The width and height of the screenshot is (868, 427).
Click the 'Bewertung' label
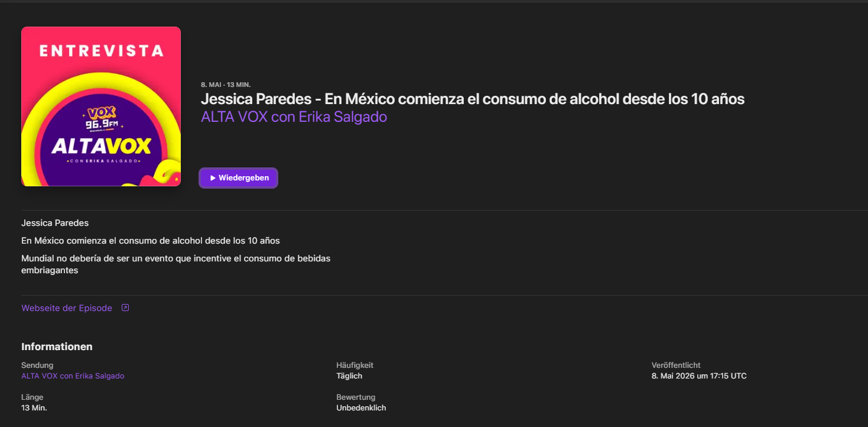(356, 397)
